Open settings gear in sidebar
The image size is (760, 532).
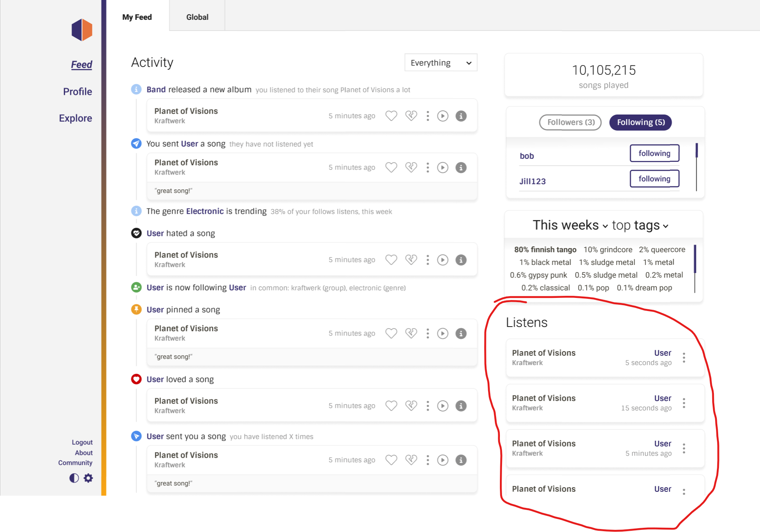pyautogui.click(x=88, y=478)
